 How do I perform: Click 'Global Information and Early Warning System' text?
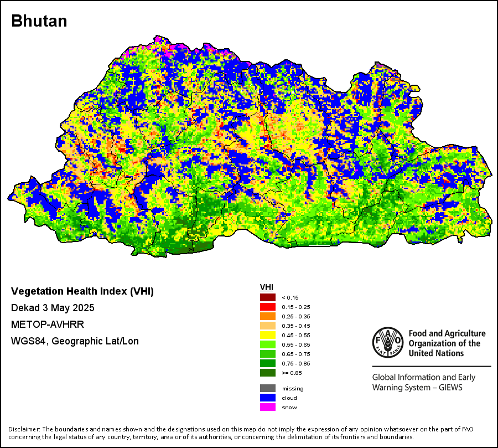[424, 382]
